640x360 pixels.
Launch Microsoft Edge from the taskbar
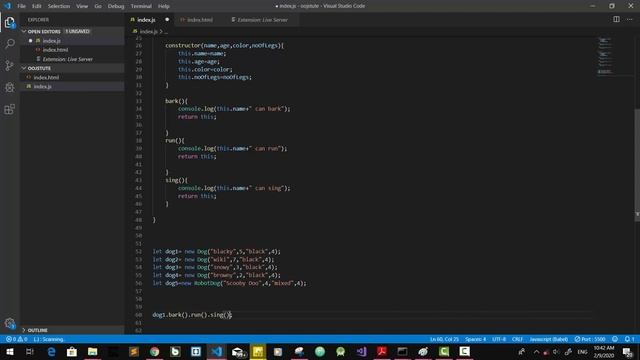[51, 351]
